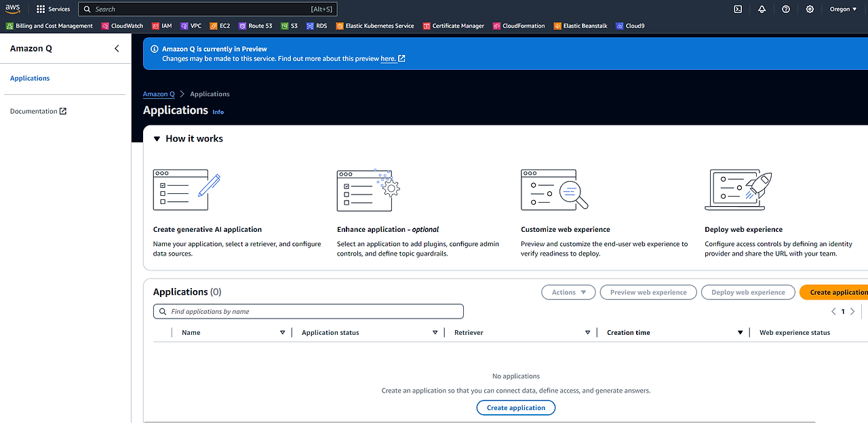Open the Services grid menu
The image size is (868, 423).
click(53, 9)
